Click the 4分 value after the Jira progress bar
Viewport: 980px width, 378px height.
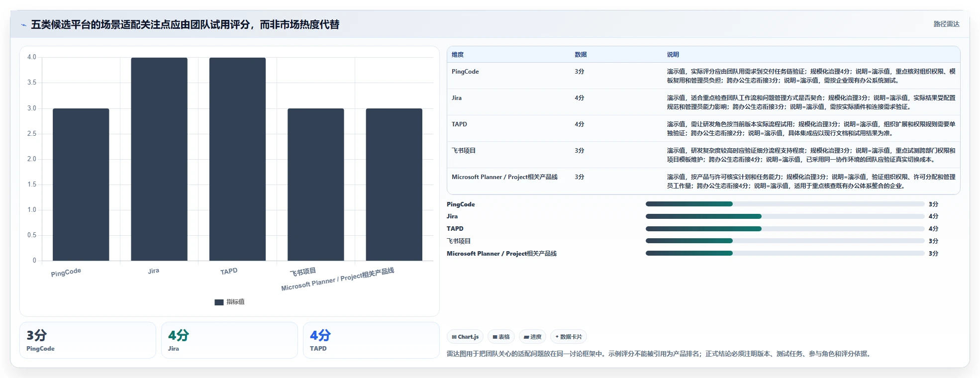(x=933, y=216)
